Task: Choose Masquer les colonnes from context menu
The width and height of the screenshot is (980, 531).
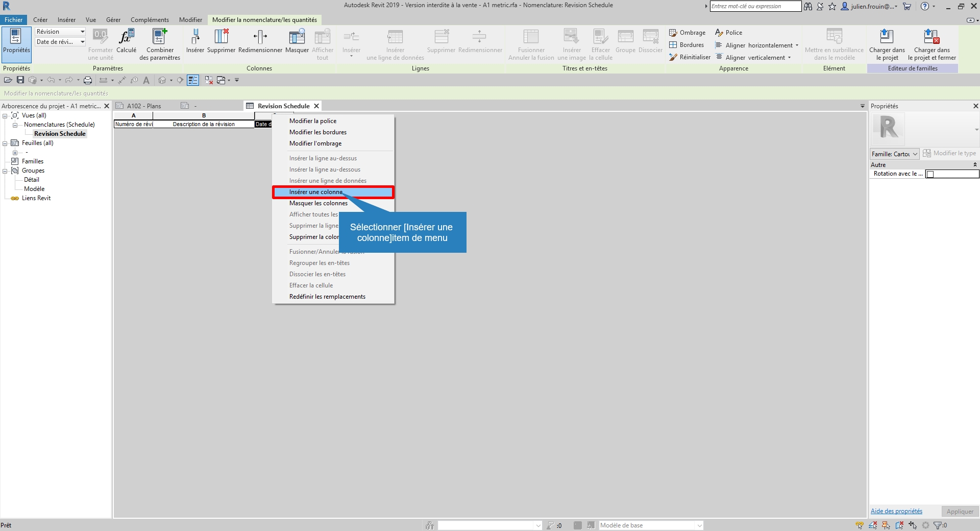Action: pyautogui.click(x=318, y=203)
